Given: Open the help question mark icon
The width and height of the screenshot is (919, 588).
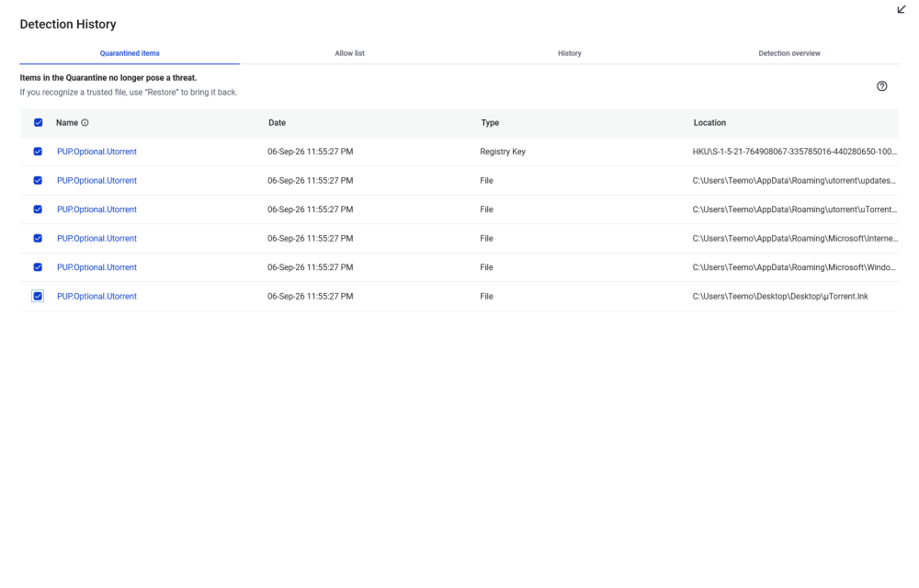Looking at the screenshot, I should (882, 86).
